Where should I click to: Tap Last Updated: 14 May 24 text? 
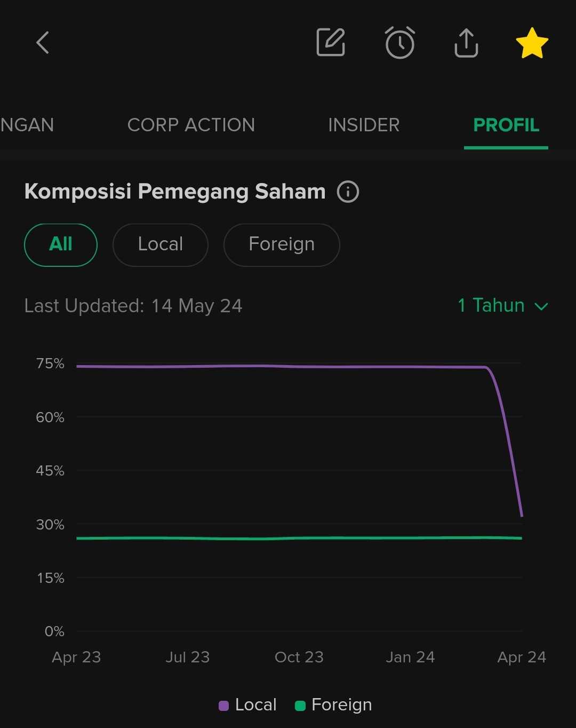click(x=133, y=305)
